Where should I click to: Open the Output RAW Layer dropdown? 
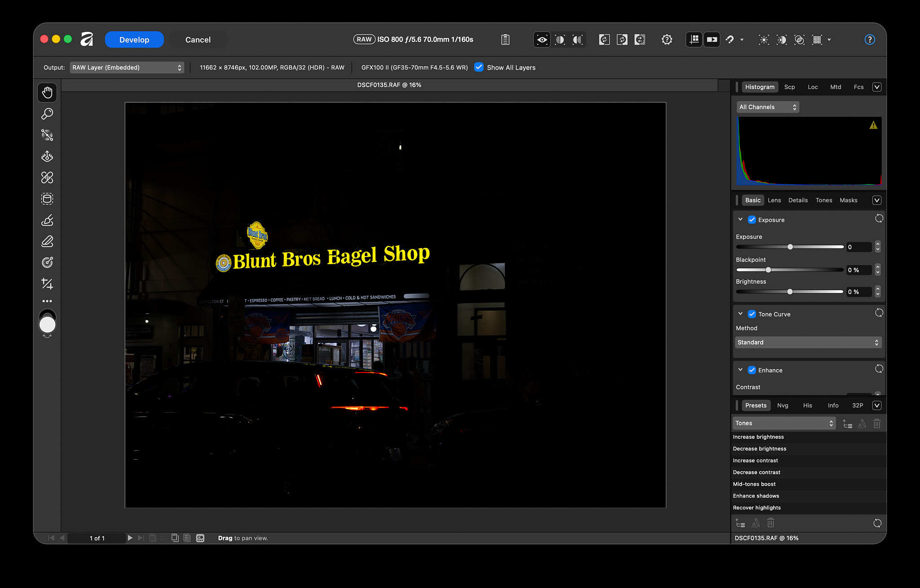[x=127, y=67]
